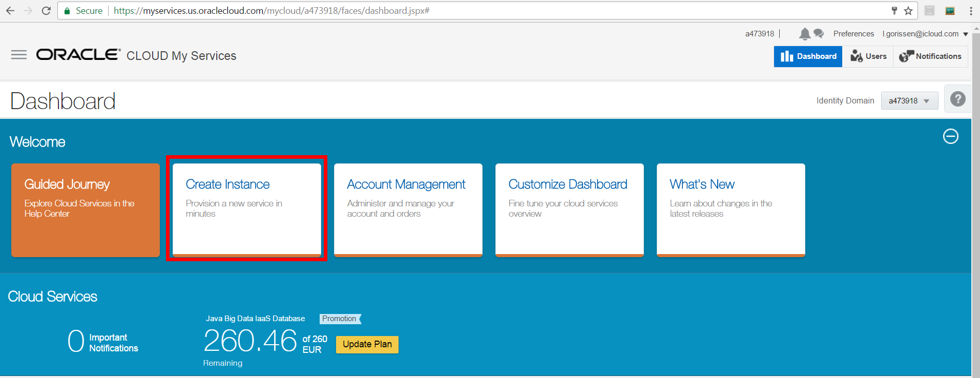Screen dimensions: 980x378
Task: Open the chat bubbles icon
Action: click(x=819, y=34)
